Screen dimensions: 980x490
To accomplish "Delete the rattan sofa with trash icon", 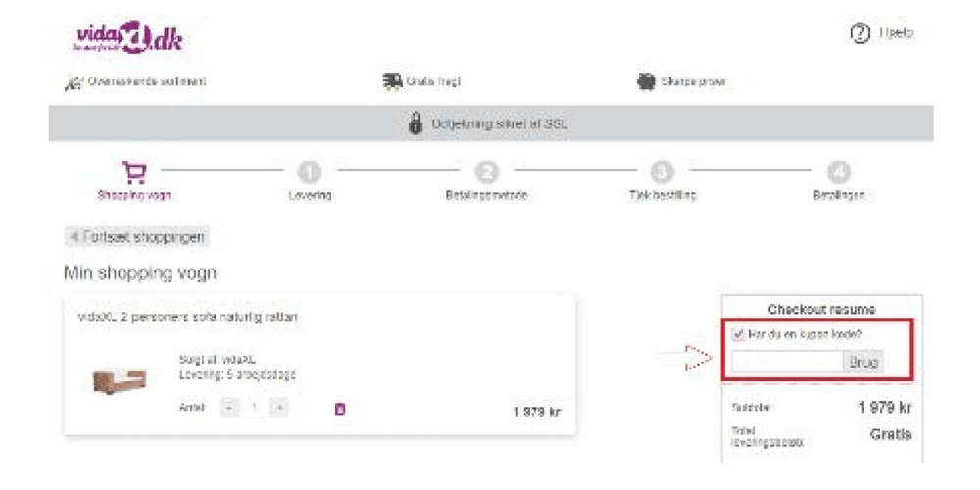I will (340, 408).
